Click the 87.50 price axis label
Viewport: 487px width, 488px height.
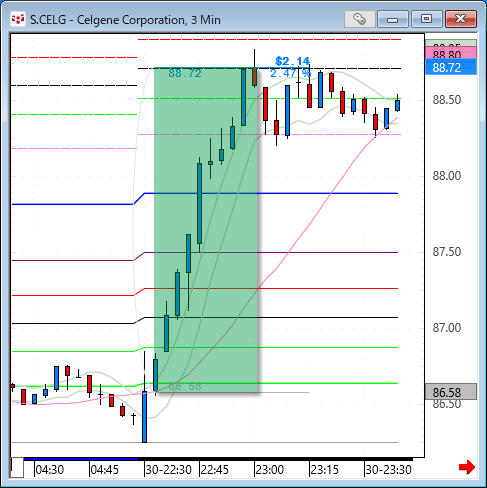(x=447, y=252)
